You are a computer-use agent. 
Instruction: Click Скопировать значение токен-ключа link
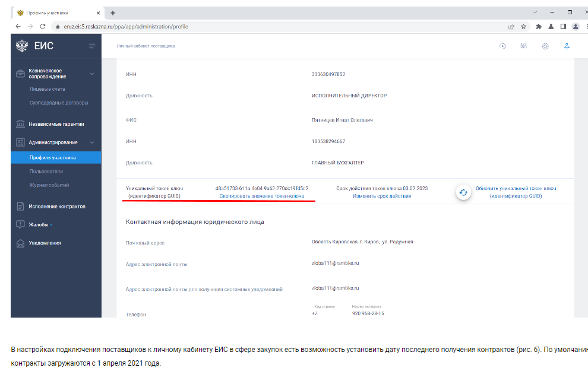(x=262, y=196)
